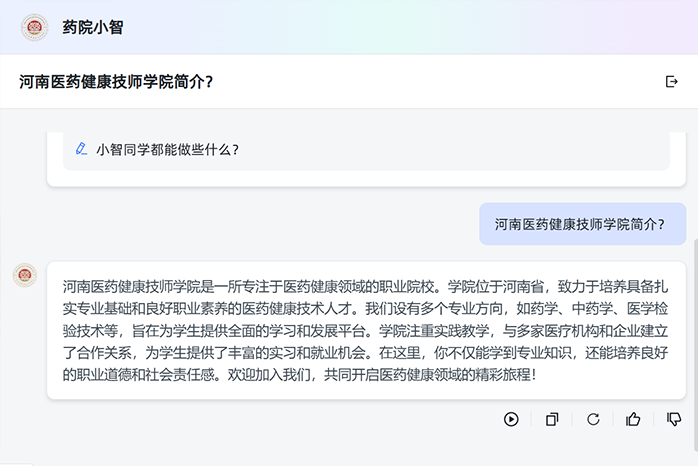
Task: Click the 药院小智 app title
Action: 93,28
